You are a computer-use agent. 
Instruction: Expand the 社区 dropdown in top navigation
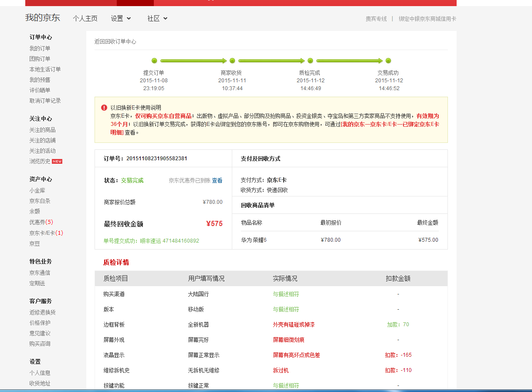(x=157, y=18)
